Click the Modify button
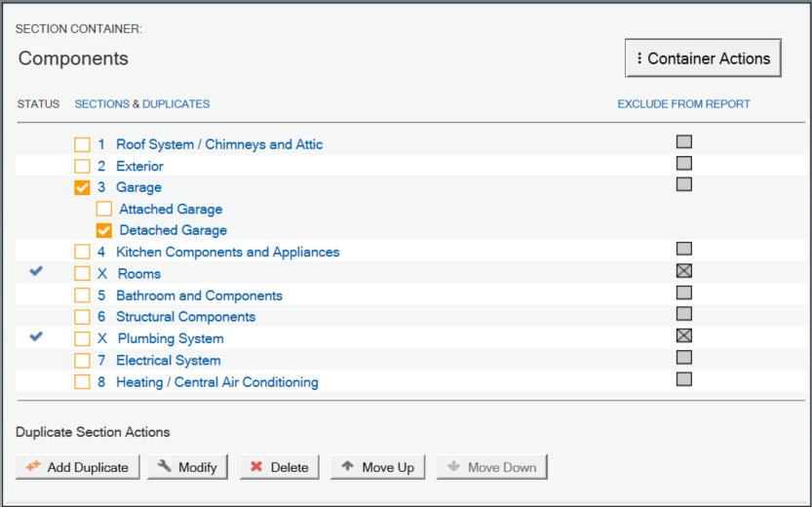Screen dimensions: 812x507 187,467
